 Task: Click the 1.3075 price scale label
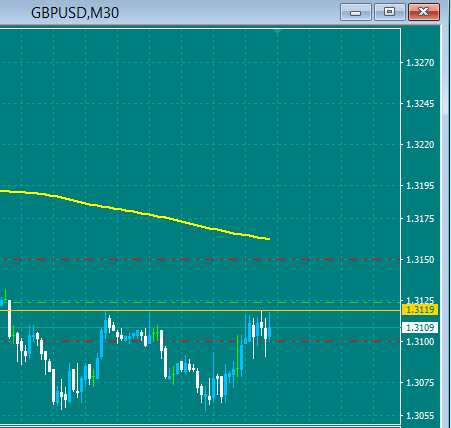(420, 383)
